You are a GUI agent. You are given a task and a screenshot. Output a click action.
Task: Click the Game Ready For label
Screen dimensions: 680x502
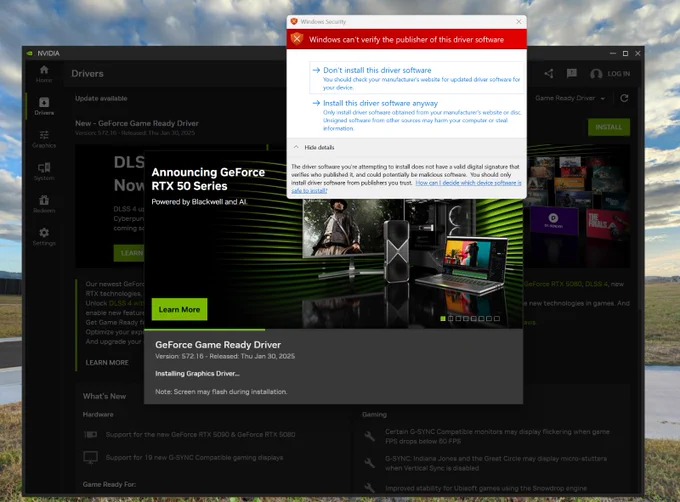click(x=109, y=484)
